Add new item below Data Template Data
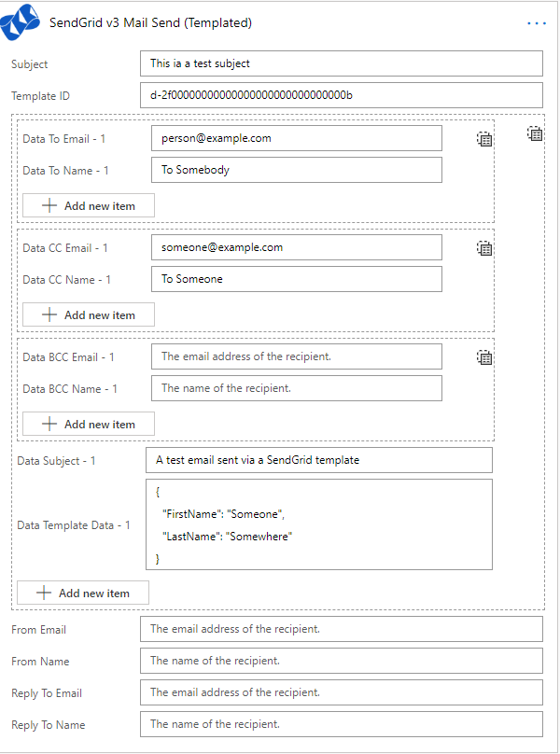Image resolution: width=560 pixels, height=754 pixels. [83, 593]
